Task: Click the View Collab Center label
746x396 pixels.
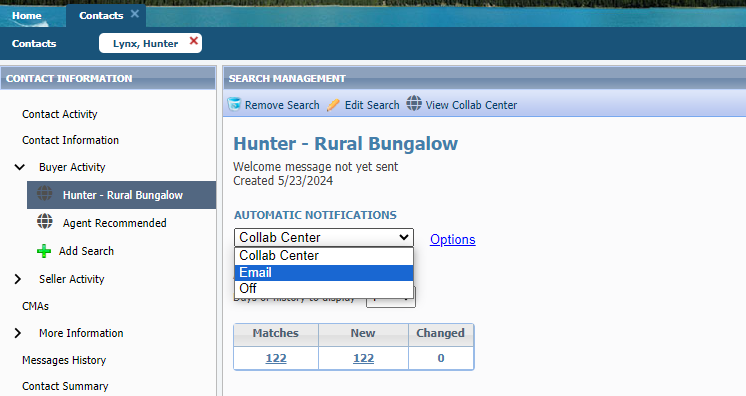Action: [x=471, y=105]
